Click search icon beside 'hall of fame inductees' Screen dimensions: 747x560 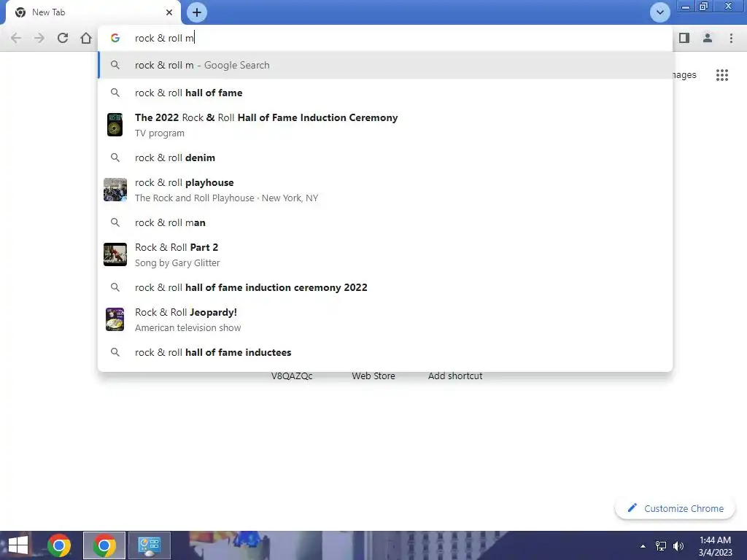pyautogui.click(x=115, y=352)
